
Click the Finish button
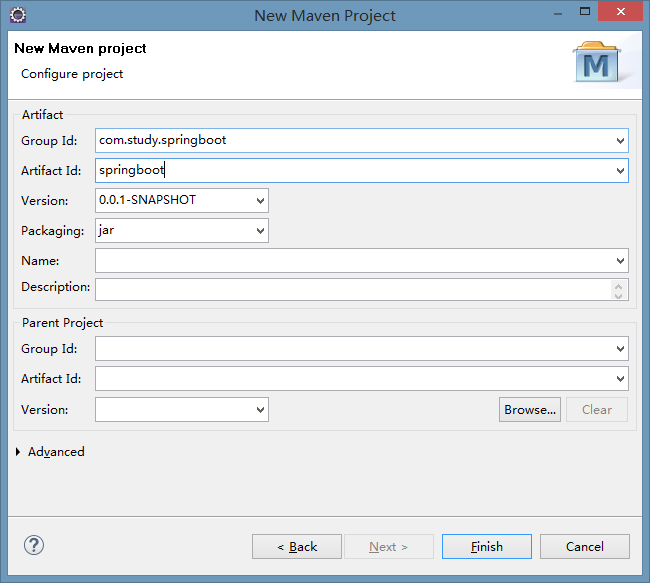coord(487,547)
